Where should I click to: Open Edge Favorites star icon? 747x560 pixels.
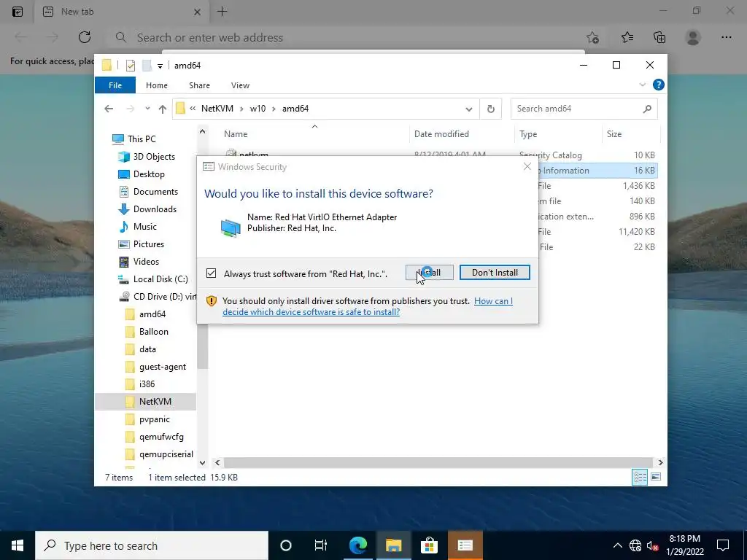(x=627, y=37)
